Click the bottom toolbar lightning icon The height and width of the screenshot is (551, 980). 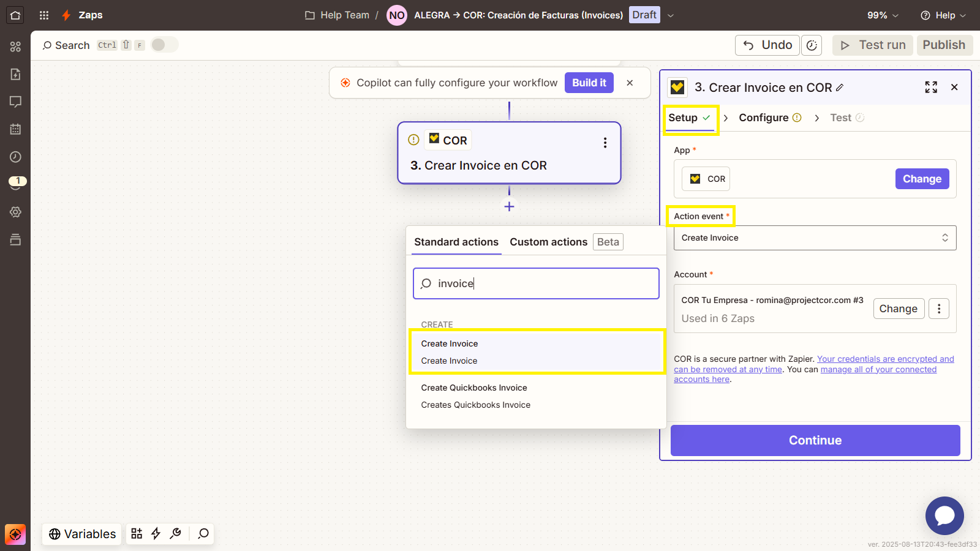point(156,534)
